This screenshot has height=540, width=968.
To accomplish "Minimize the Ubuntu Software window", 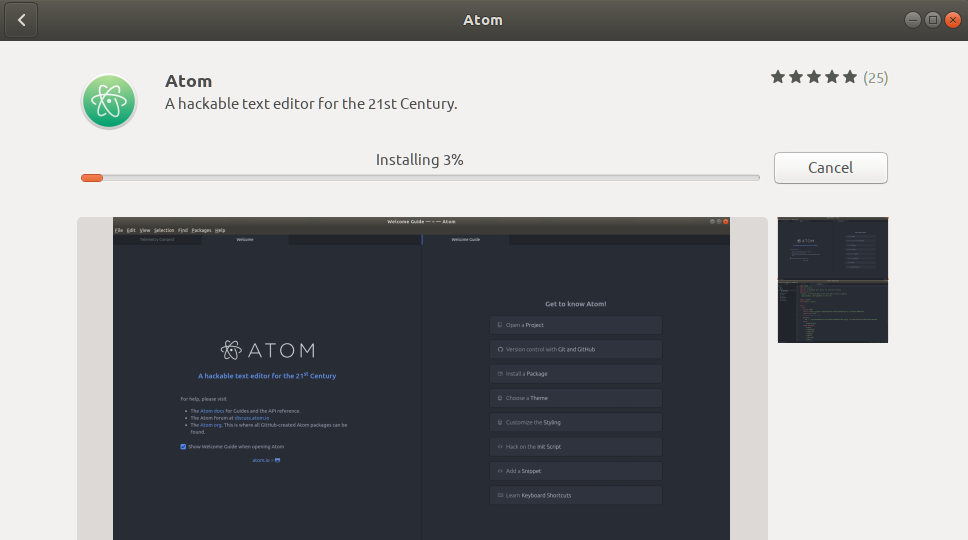I will [913, 20].
